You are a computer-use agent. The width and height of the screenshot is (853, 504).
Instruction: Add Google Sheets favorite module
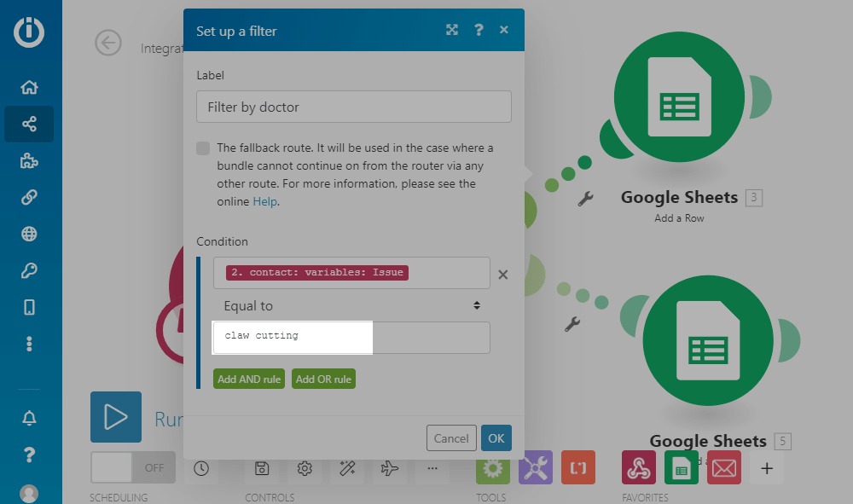[x=681, y=467]
